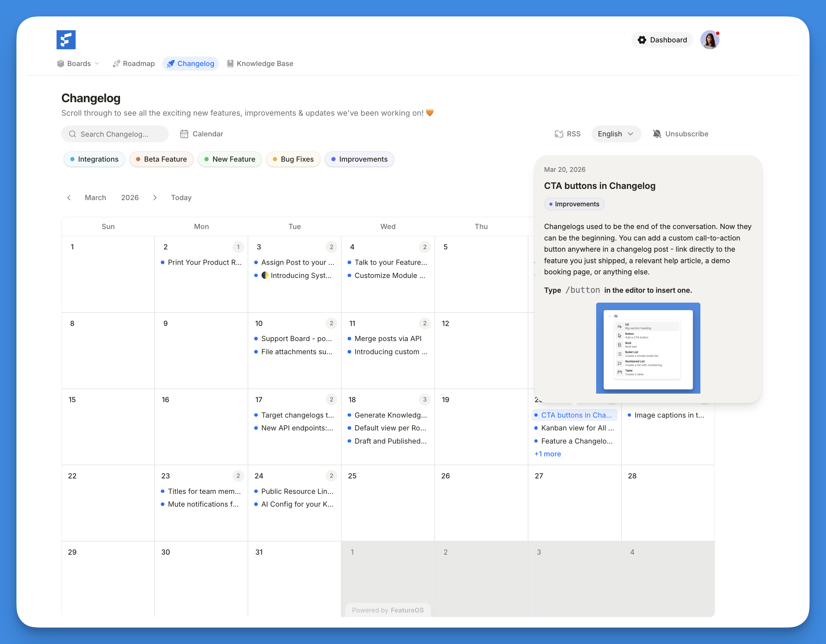Open 'CTA buttons in Cha...' entry
This screenshot has height=644, width=826.
pyautogui.click(x=574, y=415)
